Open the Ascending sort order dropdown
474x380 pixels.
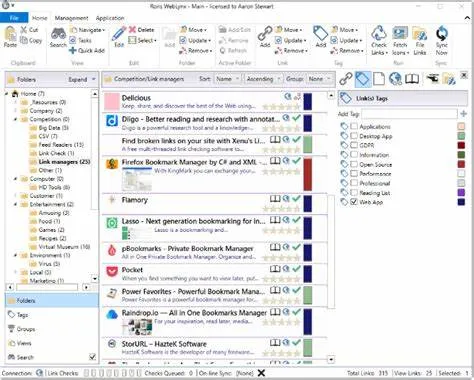[263, 79]
